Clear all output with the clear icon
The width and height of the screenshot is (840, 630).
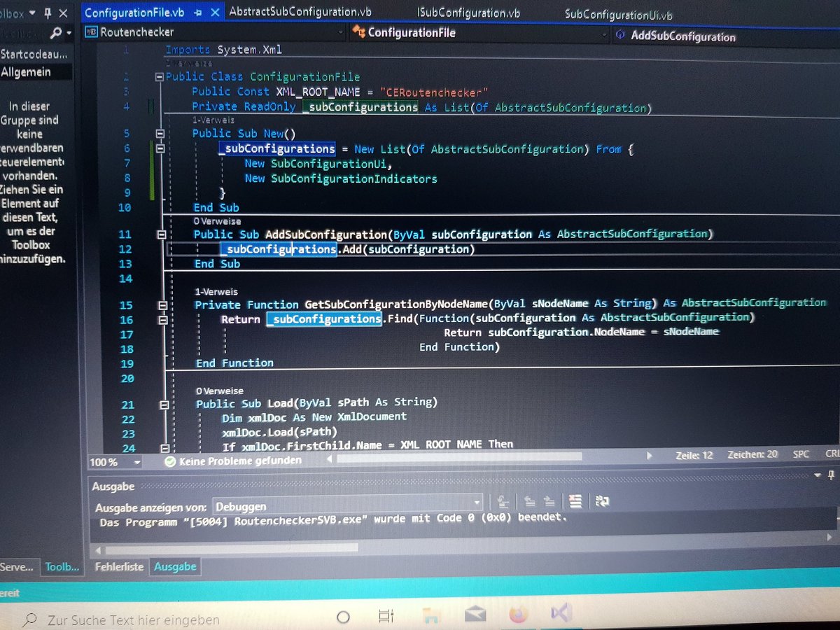pyautogui.click(x=575, y=500)
